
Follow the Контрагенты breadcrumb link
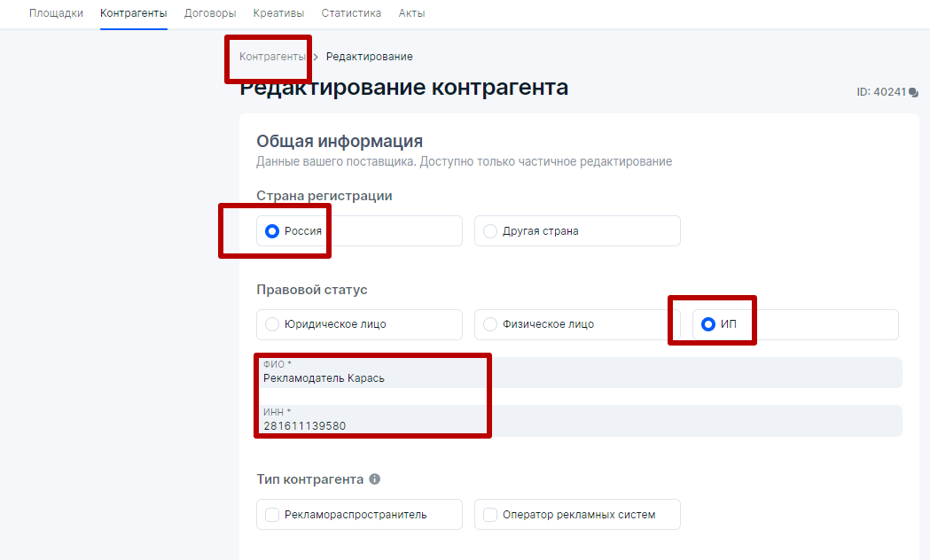tap(272, 57)
